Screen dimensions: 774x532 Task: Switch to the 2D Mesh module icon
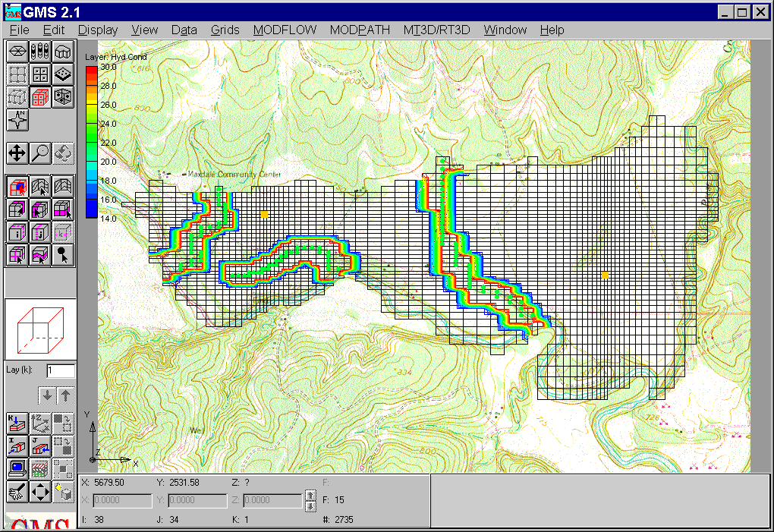point(17,74)
